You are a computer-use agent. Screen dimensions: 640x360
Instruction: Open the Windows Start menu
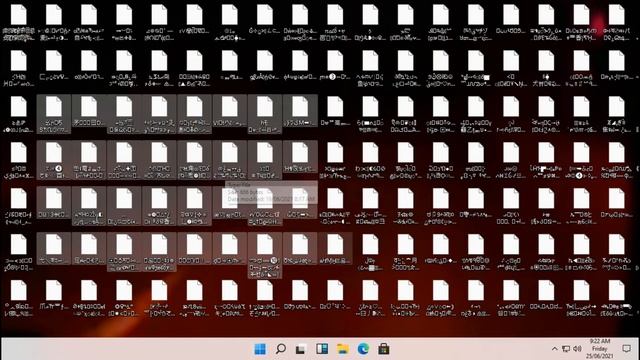260,349
